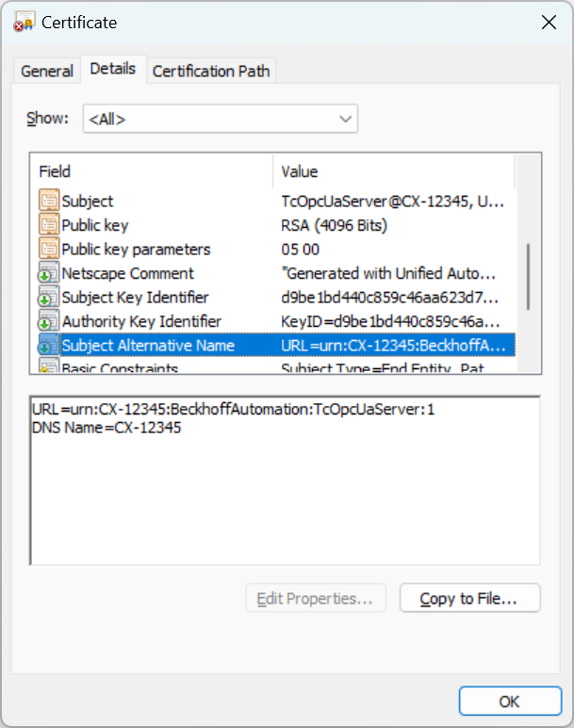The image size is (574, 728).
Task: Click the Field column header
Action: (151, 171)
